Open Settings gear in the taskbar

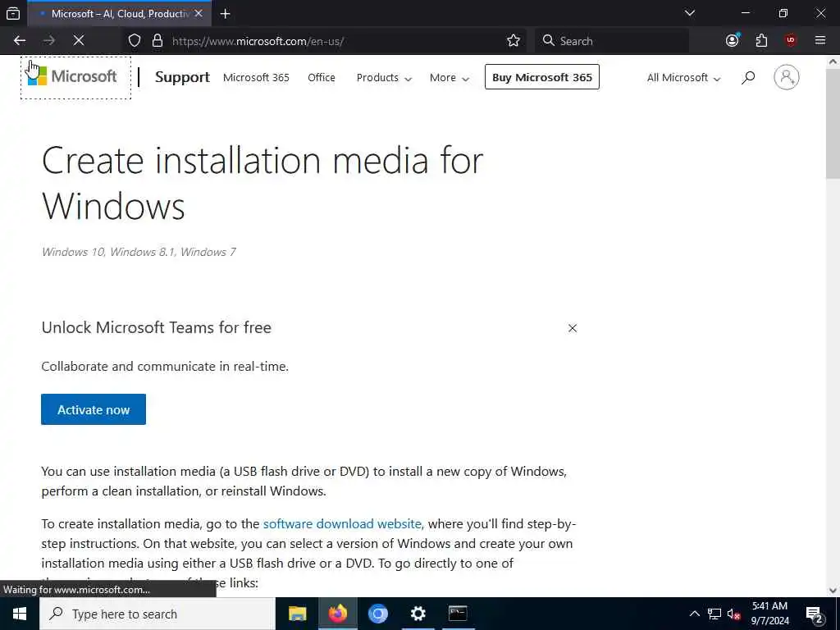pyautogui.click(x=418, y=614)
